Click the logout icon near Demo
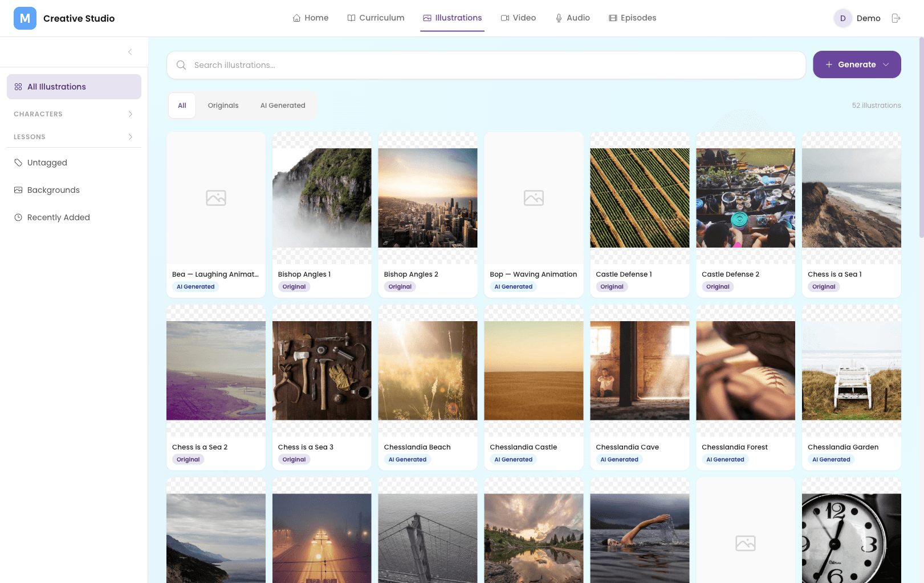Image resolution: width=924 pixels, height=583 pixels. tap(895, 18)
